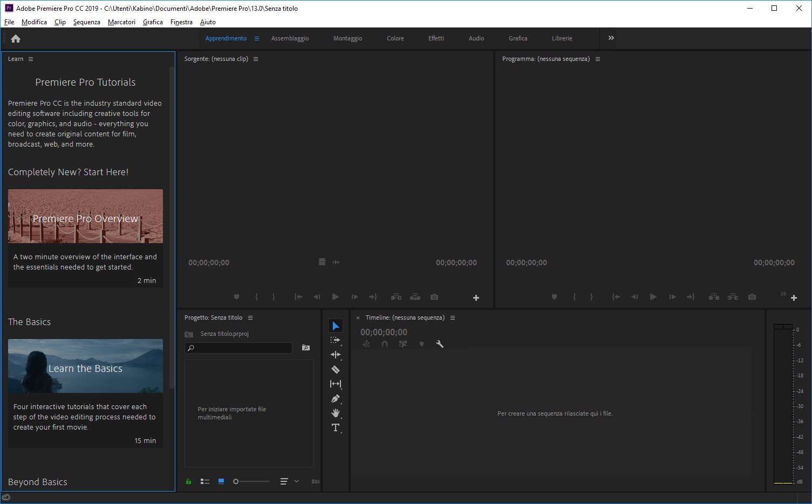812x504 pixels.
Task: Select the Ripple Edit tool
Action: click(335, 355)
